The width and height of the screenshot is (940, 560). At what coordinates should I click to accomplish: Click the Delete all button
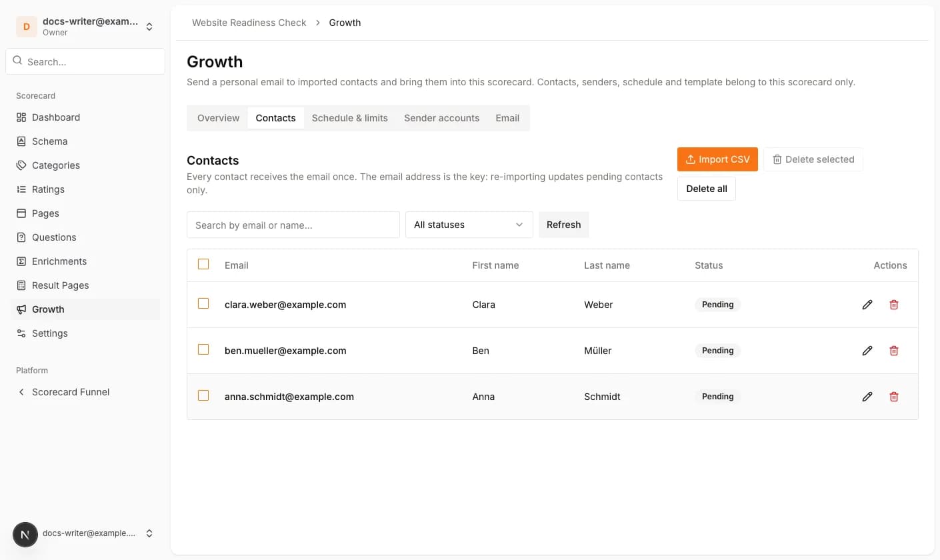pos(707,189)
